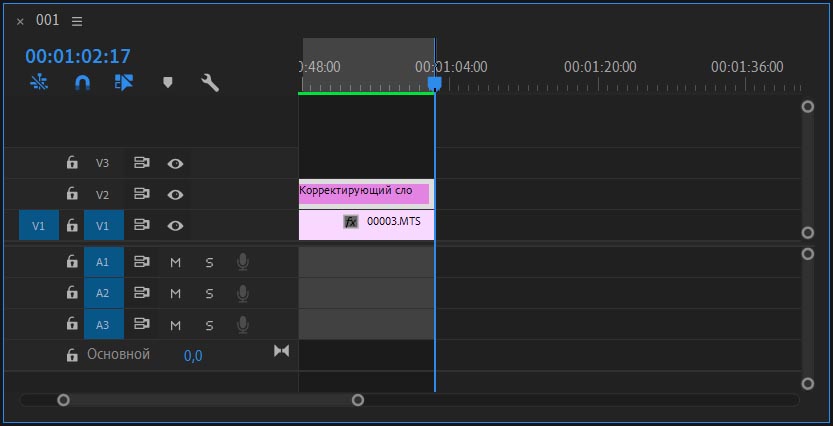The image size is (833, 426).
Task: Click left handle of horizontal zoom scrollbar
Action: click(x=63, y=400)
